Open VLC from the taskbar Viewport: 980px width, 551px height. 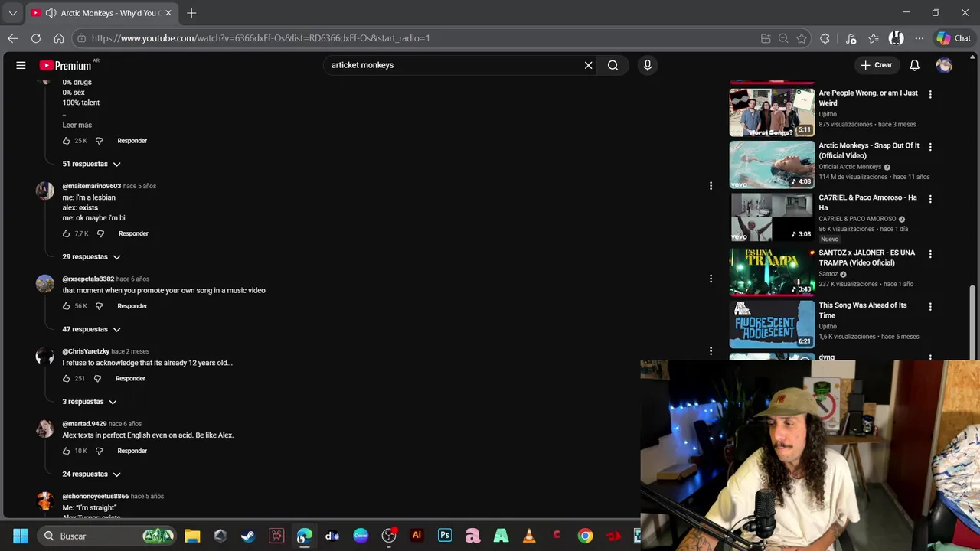click(529, 536)
